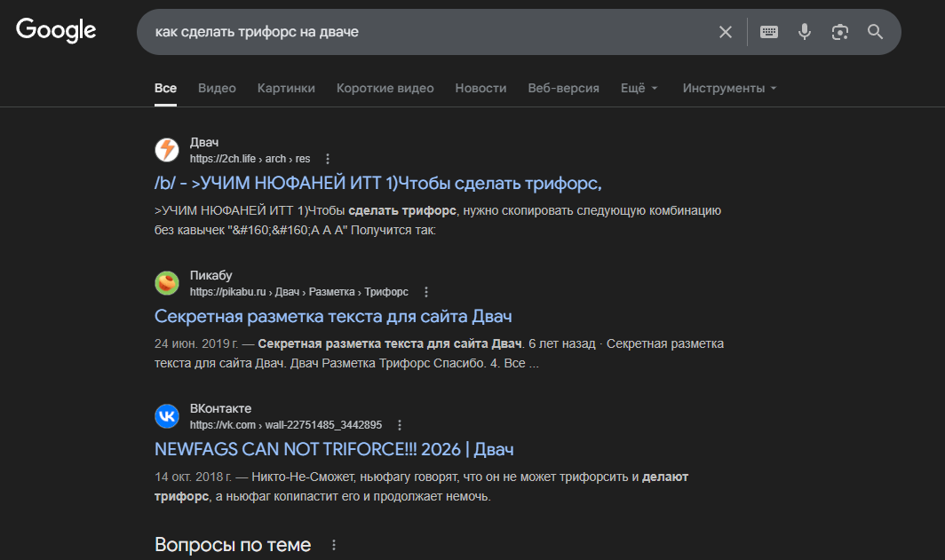Open the three-dot menu for vk.com result
The width and height of the screenshot is (945, 560).
point(400,425)
